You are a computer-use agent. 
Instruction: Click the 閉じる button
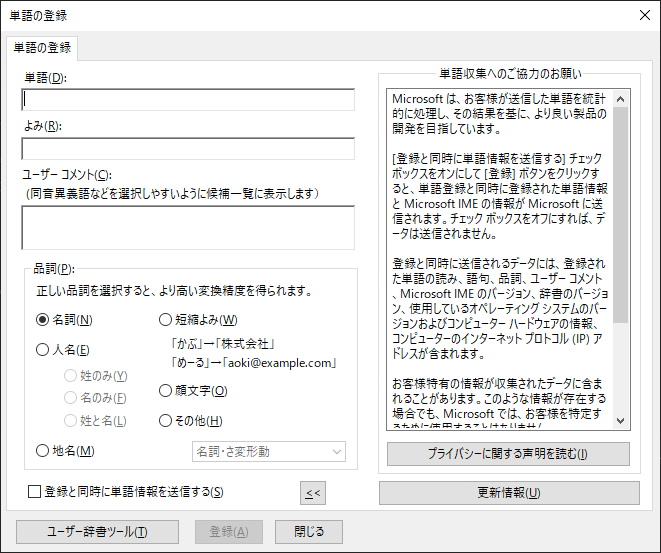[x=309, y=532]
